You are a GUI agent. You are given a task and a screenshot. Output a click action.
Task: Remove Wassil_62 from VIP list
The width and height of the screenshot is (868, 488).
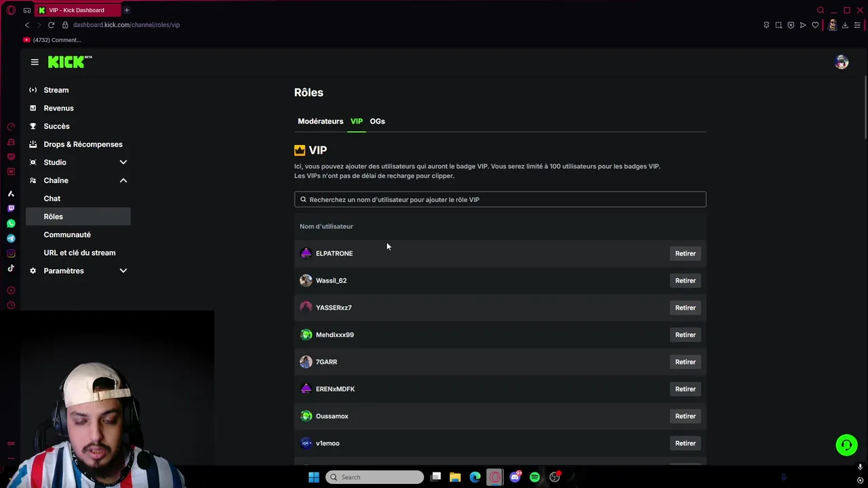click(x=685, y=281)
